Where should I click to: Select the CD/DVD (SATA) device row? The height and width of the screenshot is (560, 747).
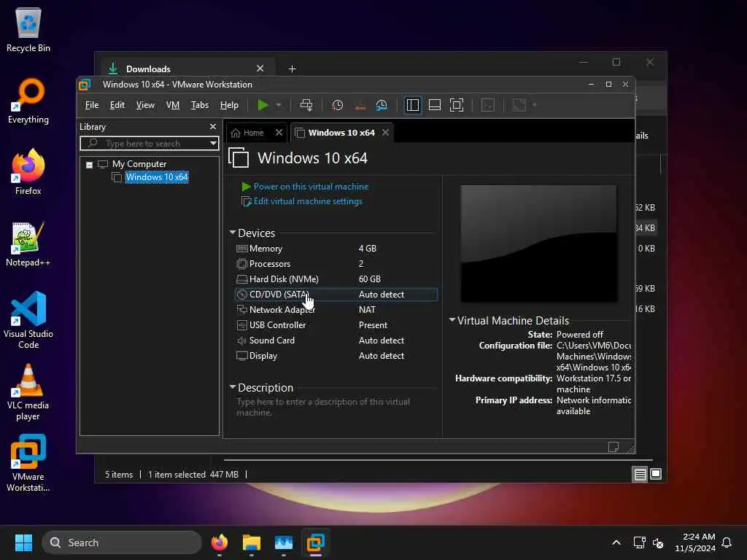coord(336,295)
